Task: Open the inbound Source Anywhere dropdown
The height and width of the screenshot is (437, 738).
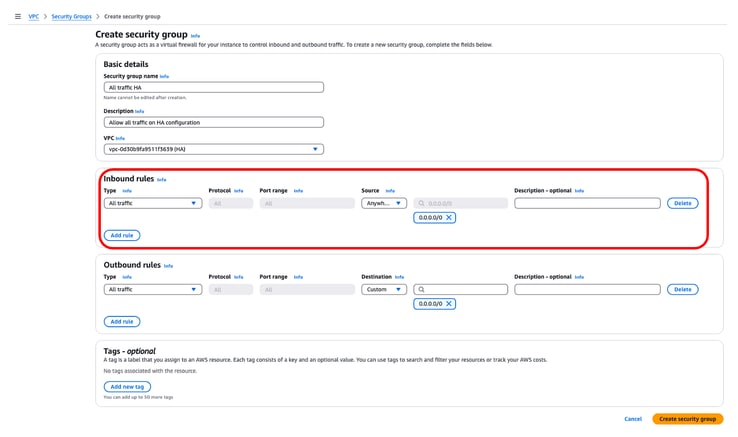Action: click(384, 203)
